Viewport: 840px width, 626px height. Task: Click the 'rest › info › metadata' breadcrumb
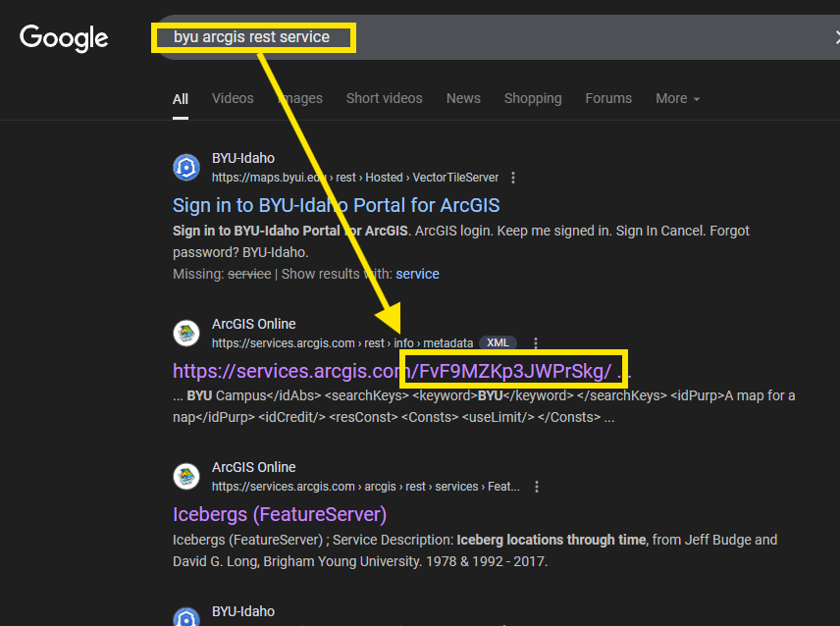point(419,342)
